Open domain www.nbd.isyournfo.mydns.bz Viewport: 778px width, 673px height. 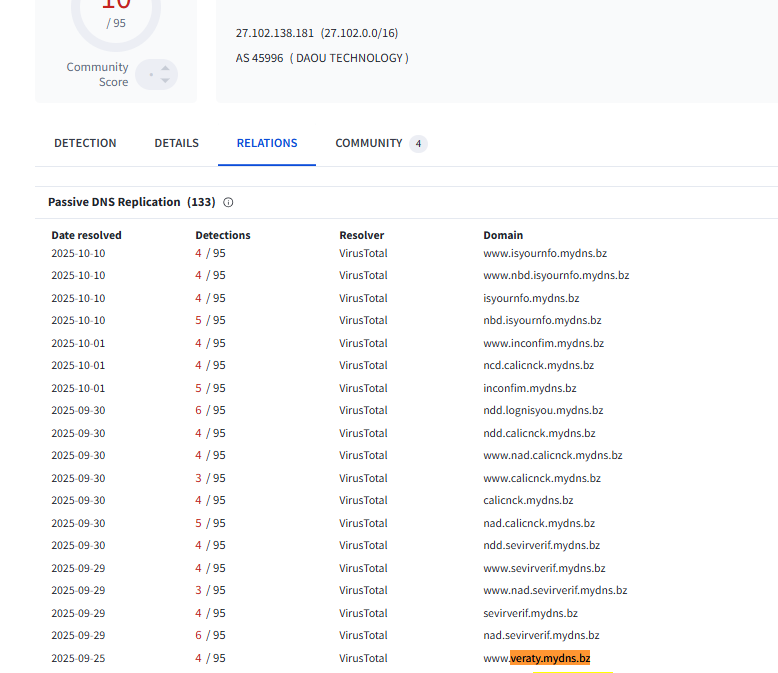[556, 275]
